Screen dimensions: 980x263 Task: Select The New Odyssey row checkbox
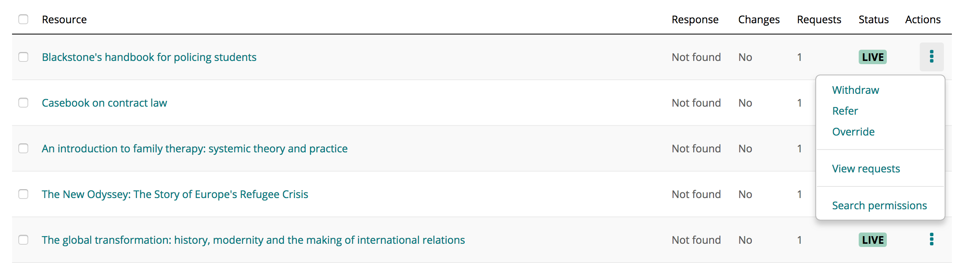tap(23, 194)
